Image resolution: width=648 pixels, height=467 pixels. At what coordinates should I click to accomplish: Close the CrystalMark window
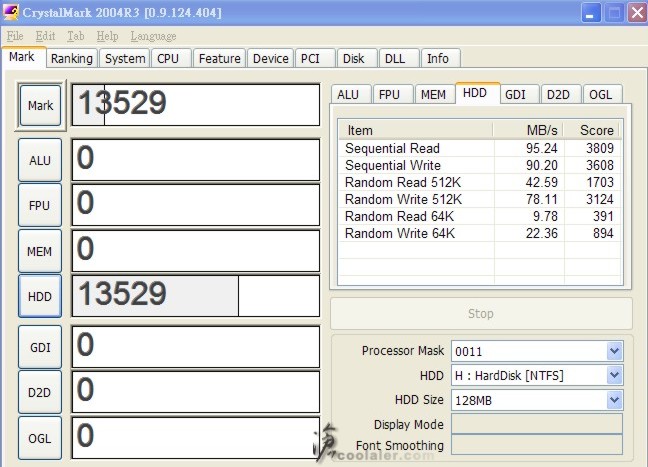637,13
